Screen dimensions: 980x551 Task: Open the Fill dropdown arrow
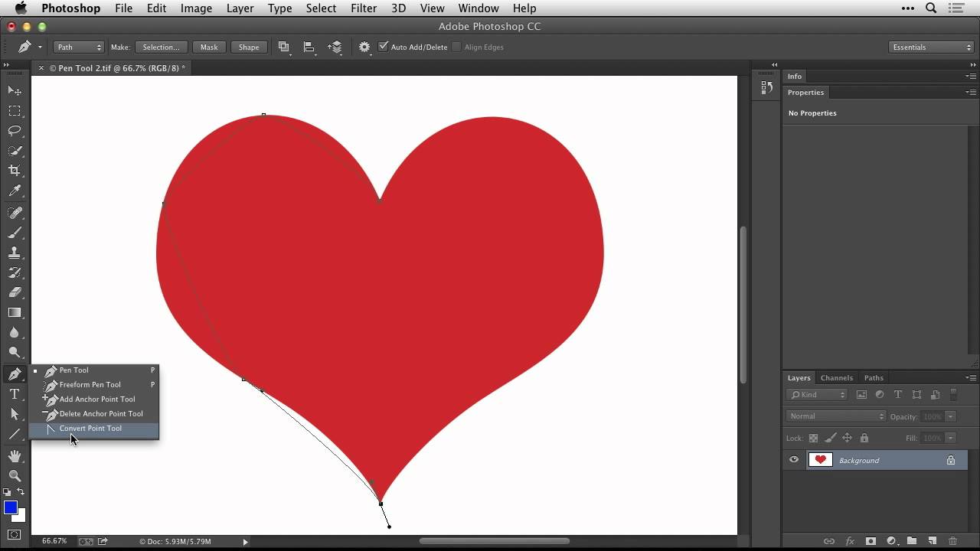(950, 439)
